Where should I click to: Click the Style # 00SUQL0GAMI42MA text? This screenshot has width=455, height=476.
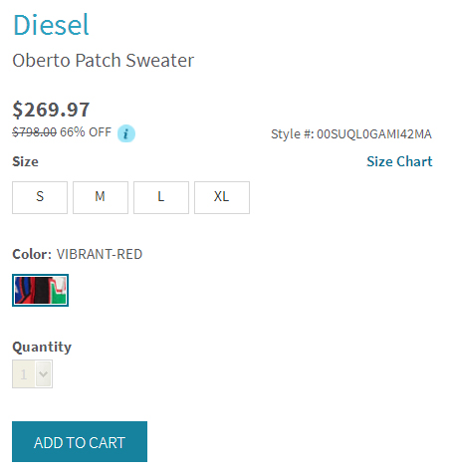click(x=351, y=134)
